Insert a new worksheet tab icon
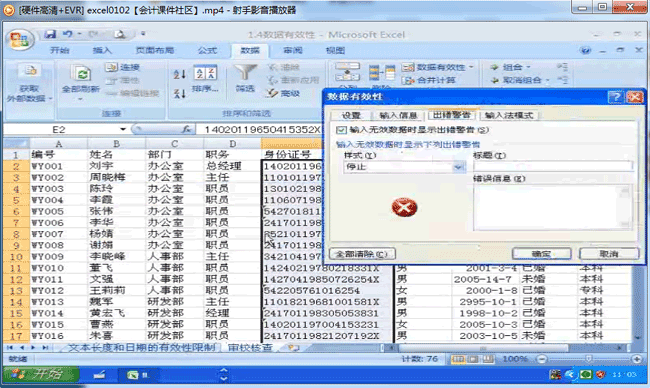Image resolution: width=650 pixels, height=388 pixels. [x=293, y=348]
